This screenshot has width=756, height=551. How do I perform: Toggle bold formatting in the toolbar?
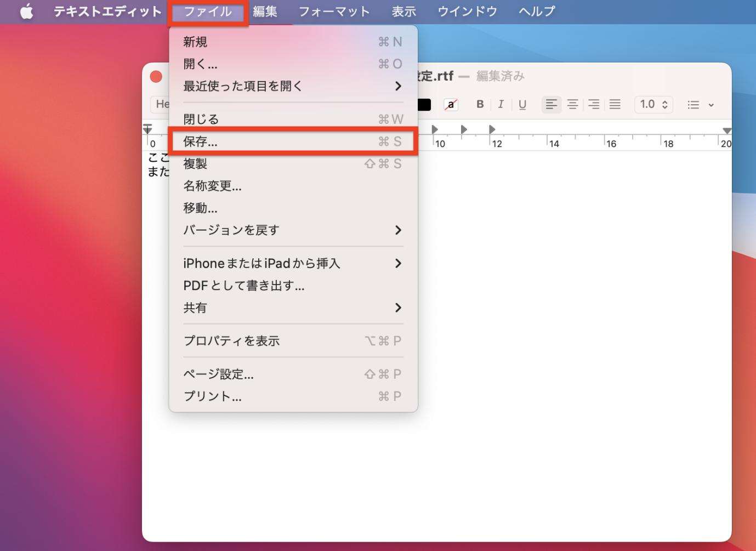click(x=480, y=104)
